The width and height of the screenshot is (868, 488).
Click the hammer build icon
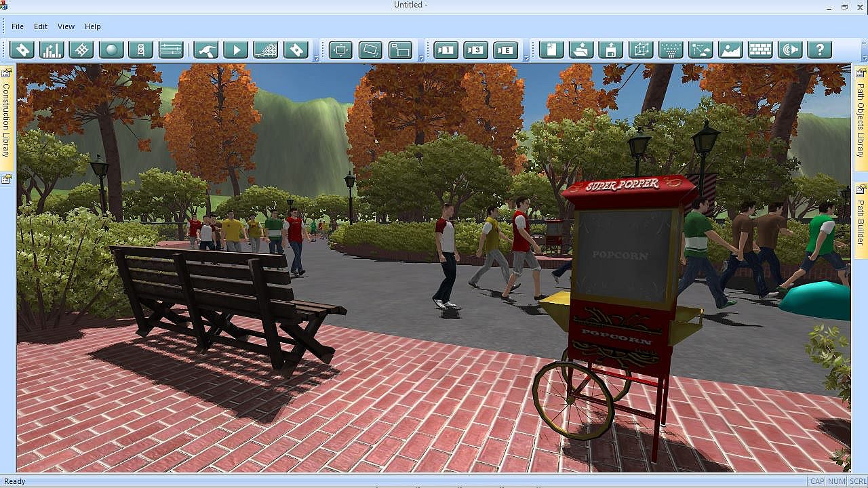206,49
